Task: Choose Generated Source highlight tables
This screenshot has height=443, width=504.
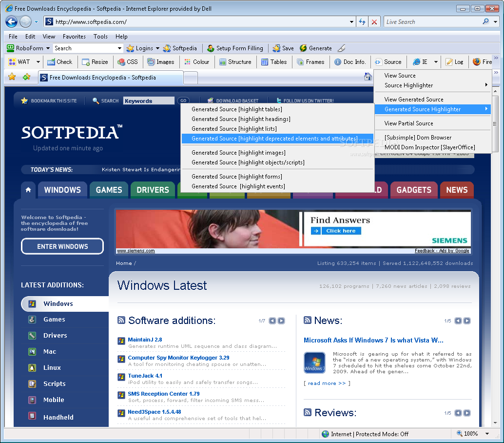Action: (x=278, y=109)
